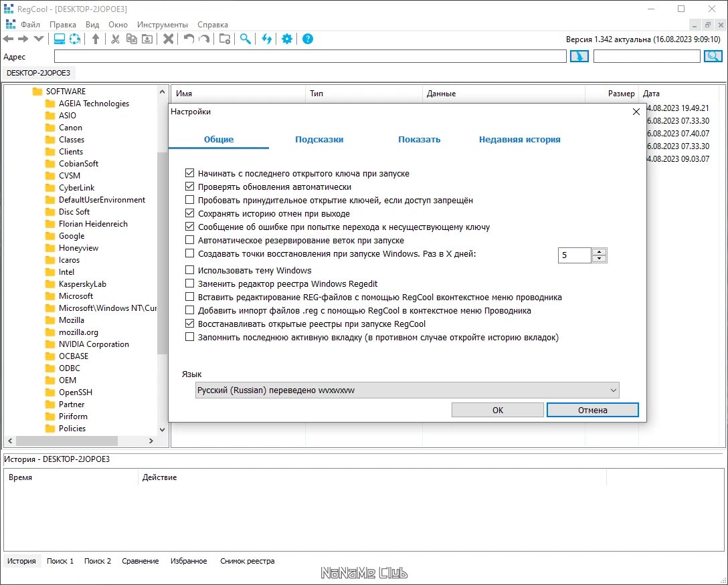The image size is (728, 585).
Task: Click inside the Адрес address field
Action: click(310, 57)
